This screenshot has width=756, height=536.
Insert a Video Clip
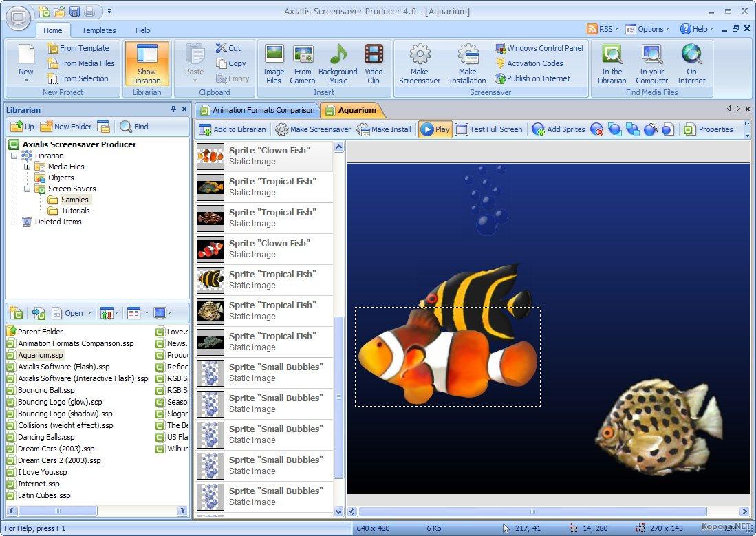[x=374, y=64]
